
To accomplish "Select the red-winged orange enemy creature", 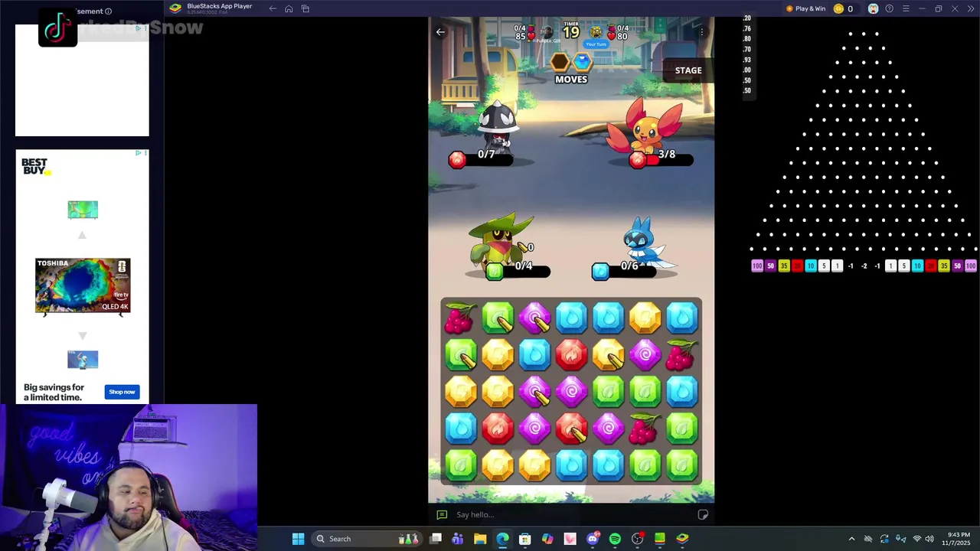I will click(x=645, y=126).
